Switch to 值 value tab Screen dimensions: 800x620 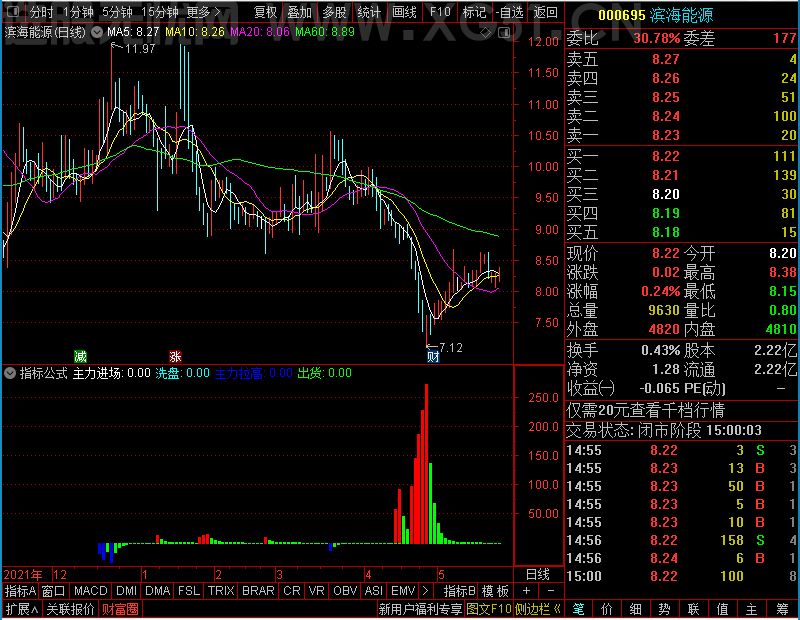(722, 609)
